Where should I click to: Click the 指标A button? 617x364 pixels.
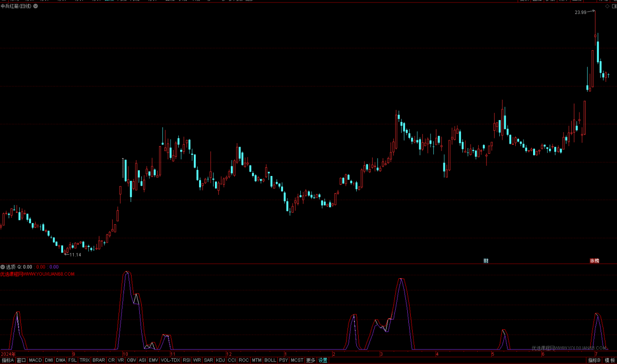click(8, 360)
